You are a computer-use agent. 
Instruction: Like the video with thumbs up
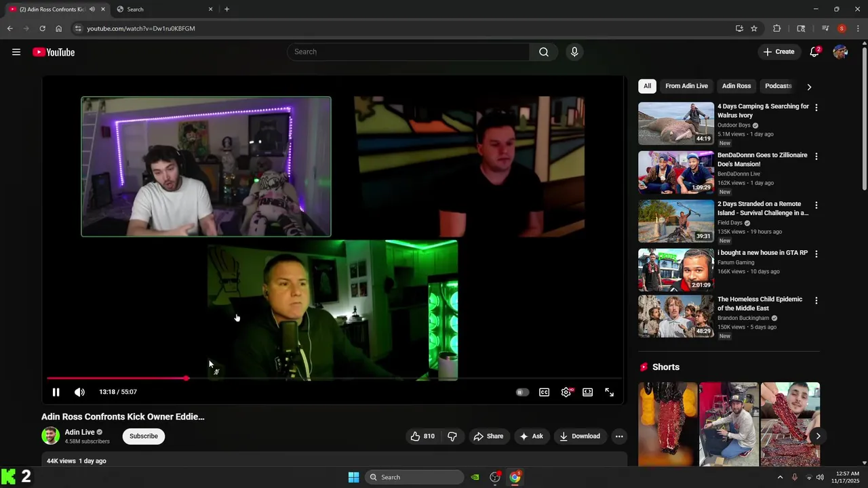click(422, 436)
